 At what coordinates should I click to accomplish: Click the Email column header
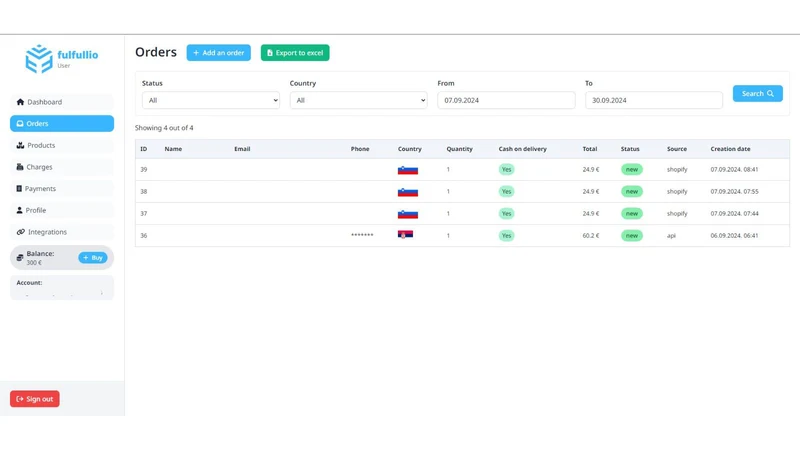click(x=242, y=149)
